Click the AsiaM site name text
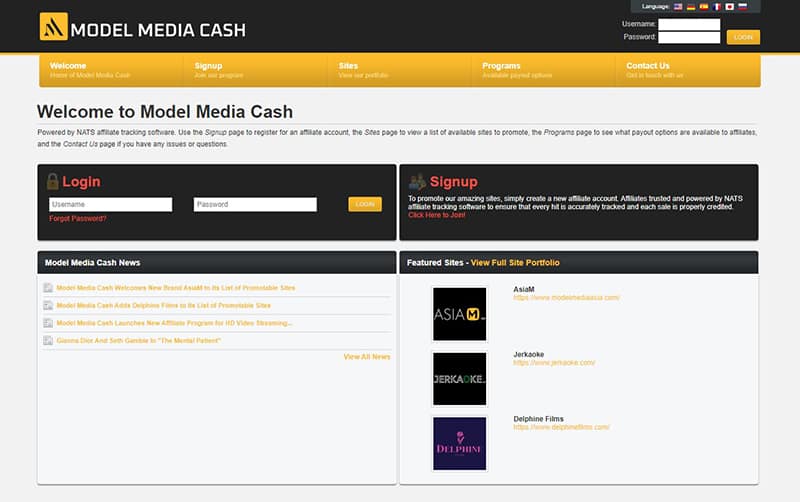 [x=524, y=289]
